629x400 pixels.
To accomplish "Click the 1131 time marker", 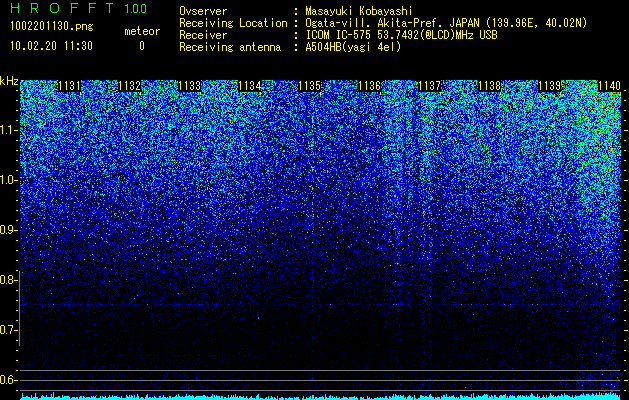I will [x=70, y=86].
